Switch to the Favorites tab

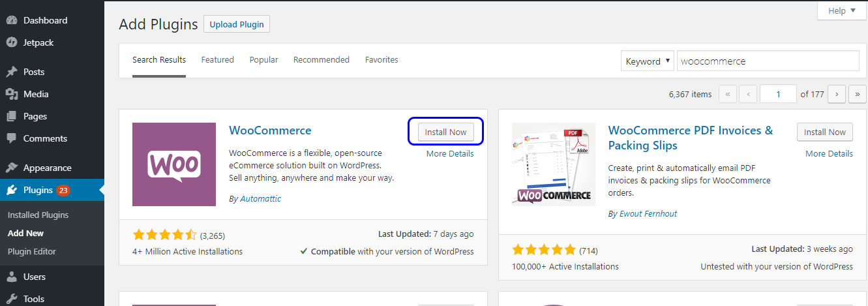coord(382,59)
